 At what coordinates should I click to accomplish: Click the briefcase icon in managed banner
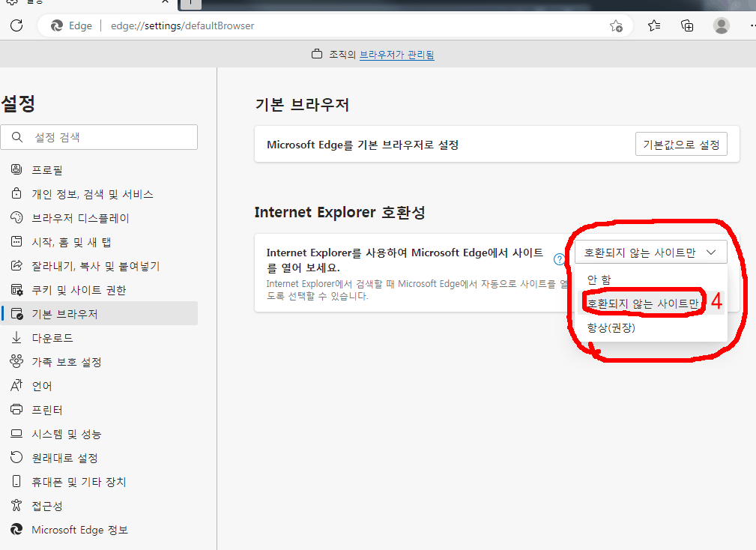[x=317, y=54]
